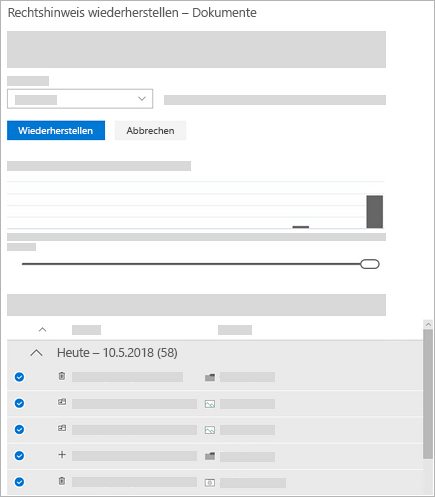Click the move icon in second activity row
Image resolution: width=435 pixels, height=497 pixels.
coord(62,402)
